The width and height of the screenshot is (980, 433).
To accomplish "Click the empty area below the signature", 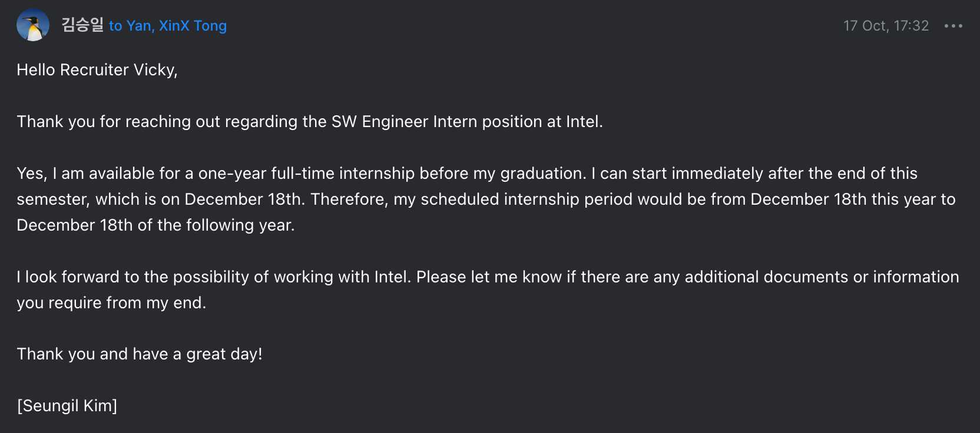I will pyautogui.click(x=471, y=425).
